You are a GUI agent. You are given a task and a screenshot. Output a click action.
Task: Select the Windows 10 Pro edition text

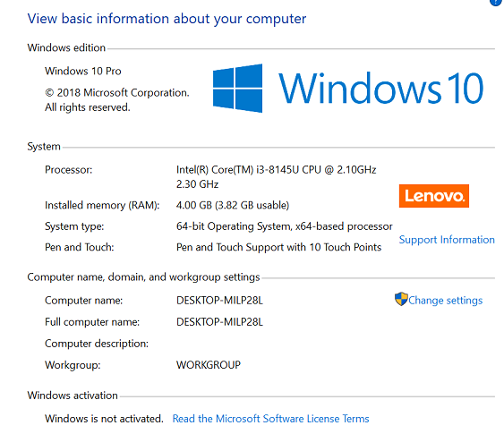83,71
